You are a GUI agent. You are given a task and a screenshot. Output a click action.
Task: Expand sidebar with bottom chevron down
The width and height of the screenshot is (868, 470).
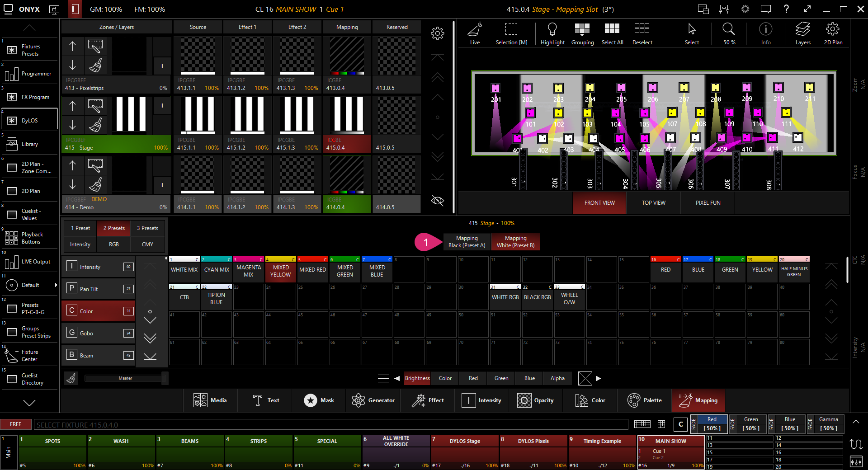[29, 403]
